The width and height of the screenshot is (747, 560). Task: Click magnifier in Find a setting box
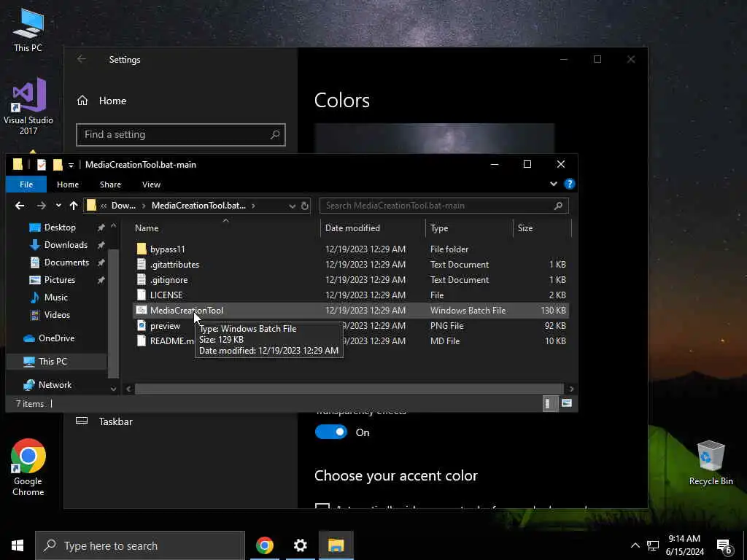[275, 135]
